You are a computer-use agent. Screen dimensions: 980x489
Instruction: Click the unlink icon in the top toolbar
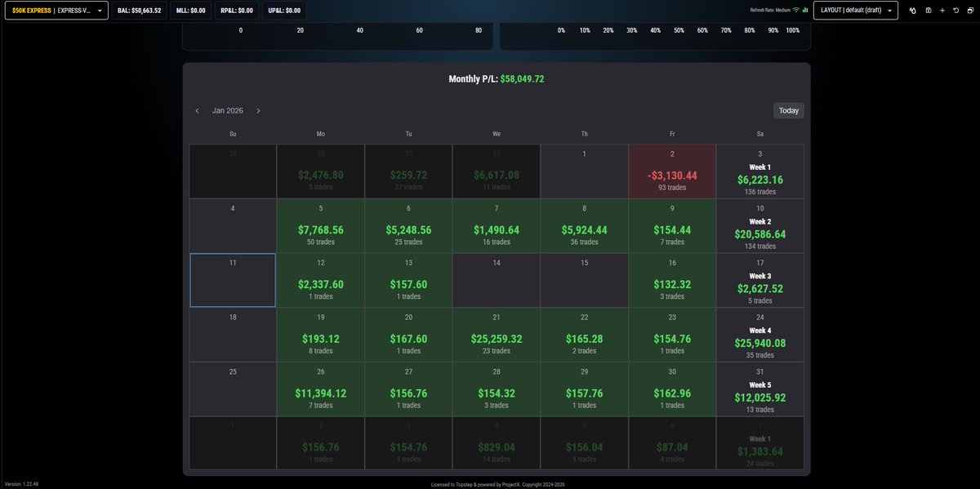(913, 10)
